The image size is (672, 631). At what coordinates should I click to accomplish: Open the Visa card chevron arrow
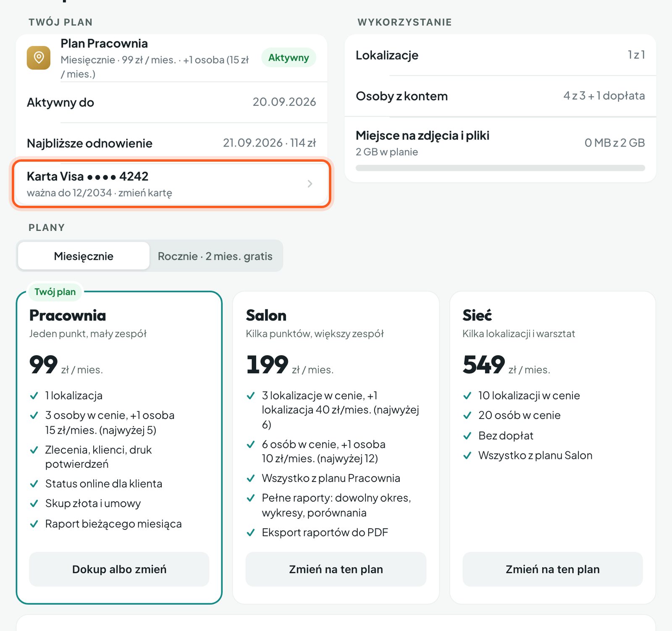point(310,184)
